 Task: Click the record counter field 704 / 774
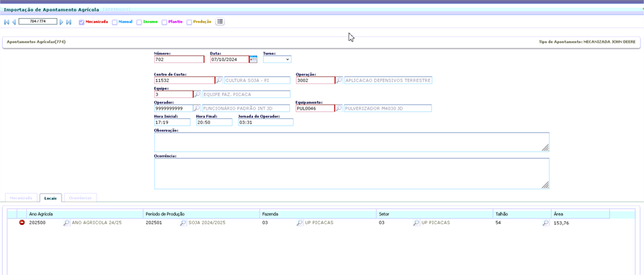click(x=38, y=22)
